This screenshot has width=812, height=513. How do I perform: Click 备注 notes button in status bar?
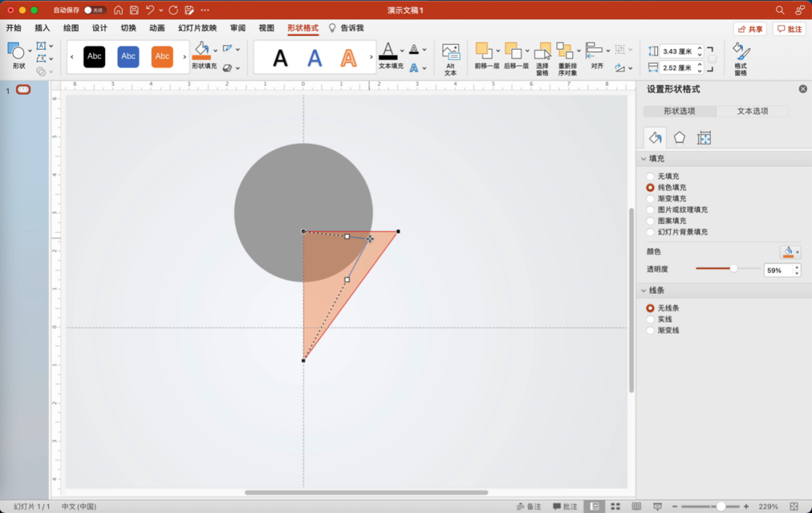[x=529, y=506]
